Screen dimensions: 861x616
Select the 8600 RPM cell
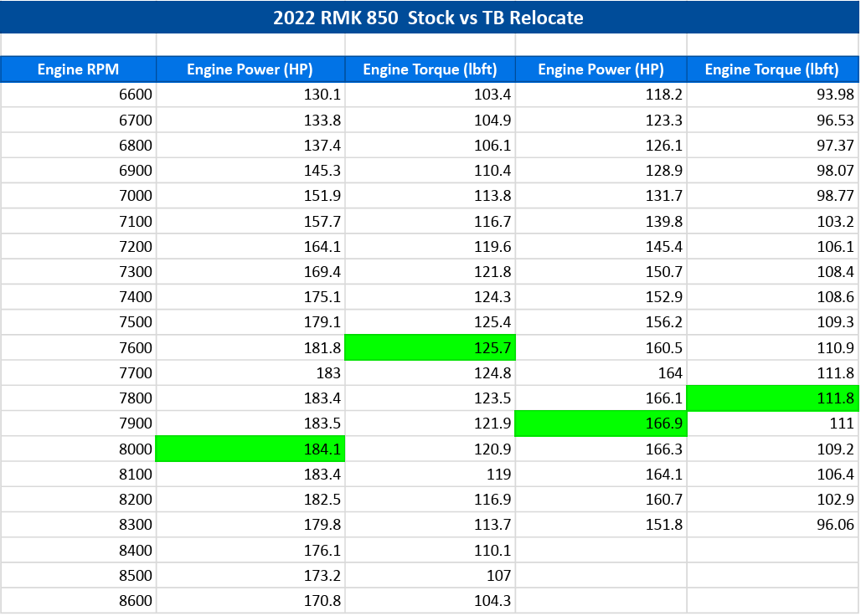79,600
